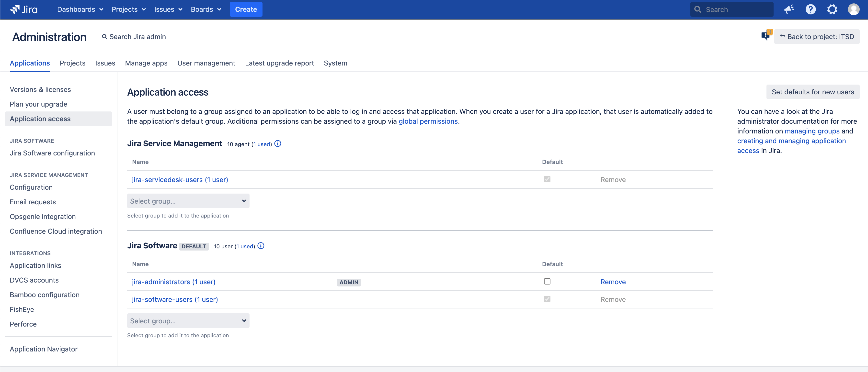Remove the jira-administrators group
Image resolution: width=868 pixels, height=372 pixels.
click(x=613, y=282)
